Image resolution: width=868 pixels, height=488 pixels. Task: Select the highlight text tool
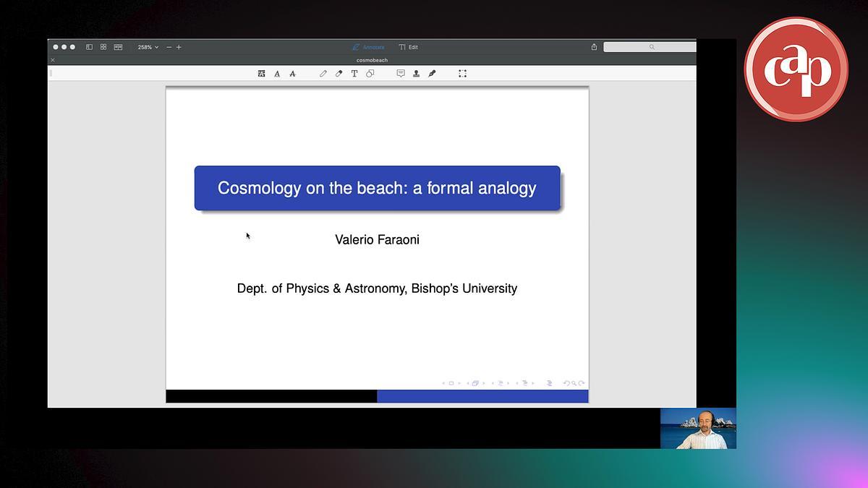click(x=261, y=74)
